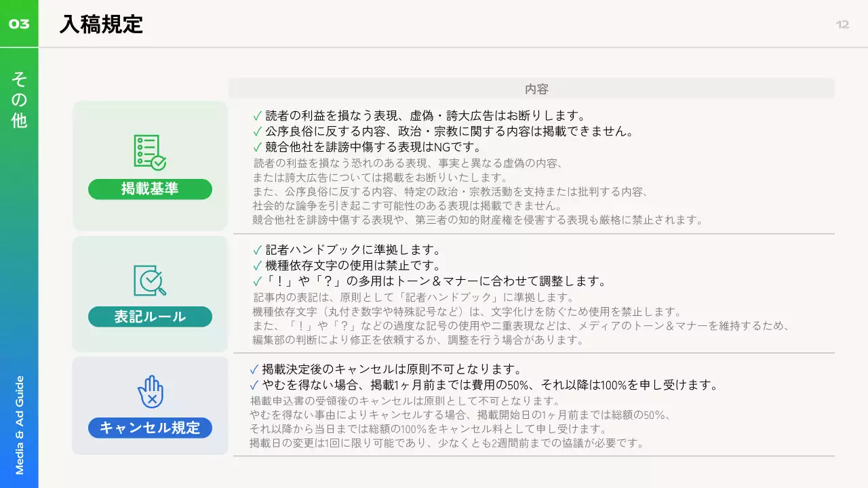The height and width of the screenshot is (488, 868).
Task: Click the checkmark before 読者の利益を損なう表現
Action: (257, 116)
